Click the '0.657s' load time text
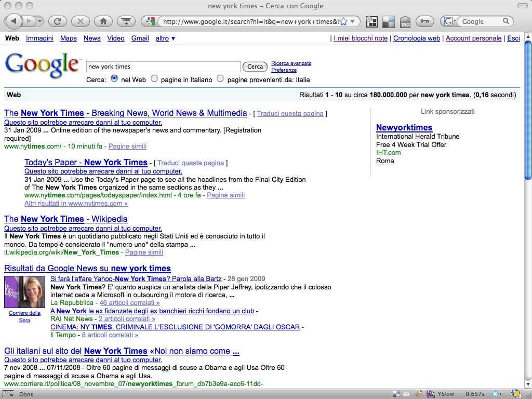532x399 pixels. coord(475,394)
